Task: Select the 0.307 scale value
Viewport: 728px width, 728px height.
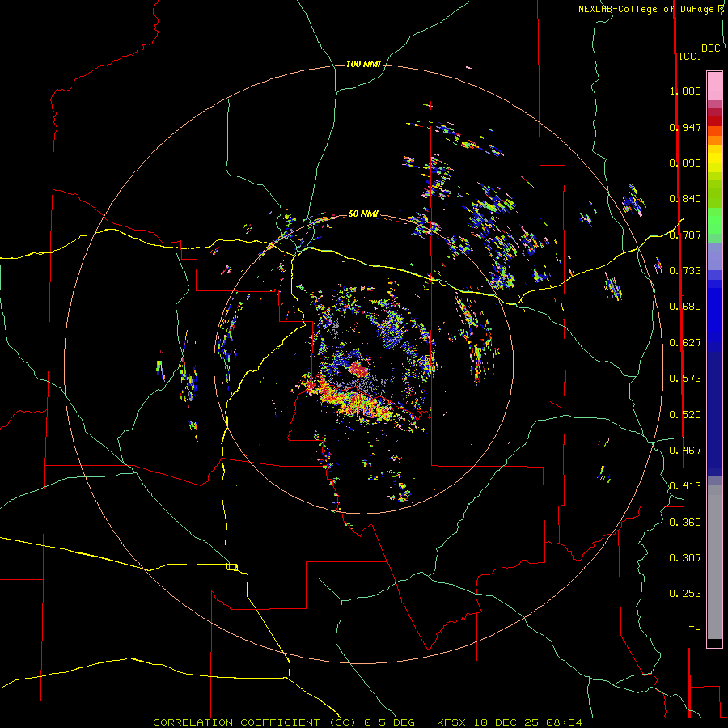Action: click(x=685, y=558)
